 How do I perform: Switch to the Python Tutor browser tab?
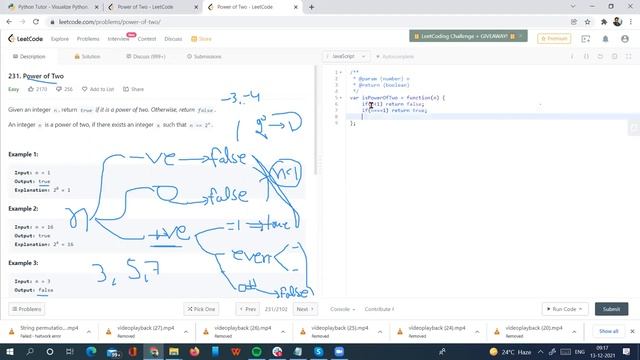tap(52, 7)
